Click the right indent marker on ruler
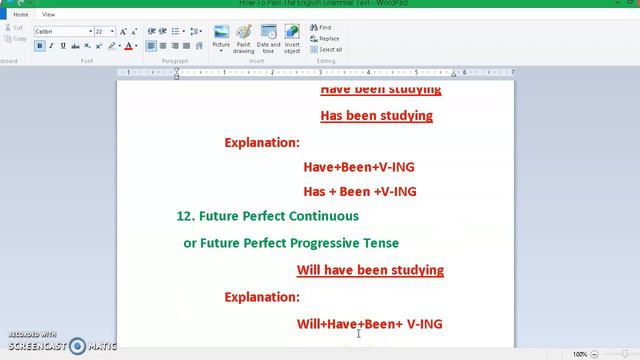The height and width of the screenshot is (360, 640). 453,74
